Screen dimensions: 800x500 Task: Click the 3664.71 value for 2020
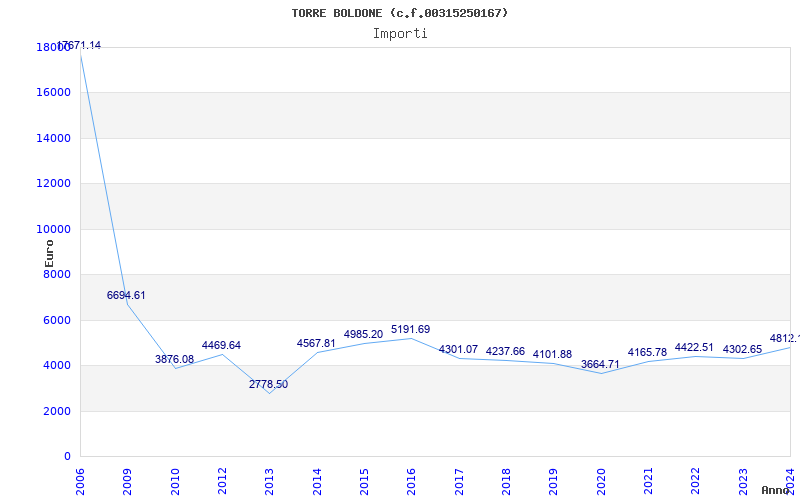pyautogui.click(x=600, y=365)
